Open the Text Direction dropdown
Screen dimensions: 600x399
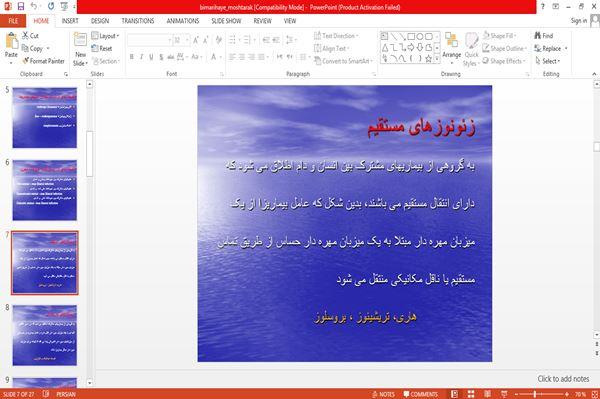coord(336,36)
